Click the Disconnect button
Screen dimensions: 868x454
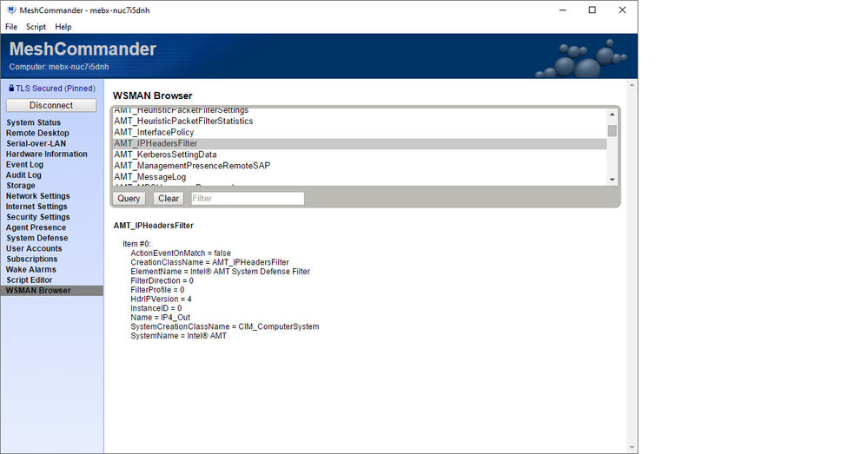pyautogui.click(x=51, y=105)
